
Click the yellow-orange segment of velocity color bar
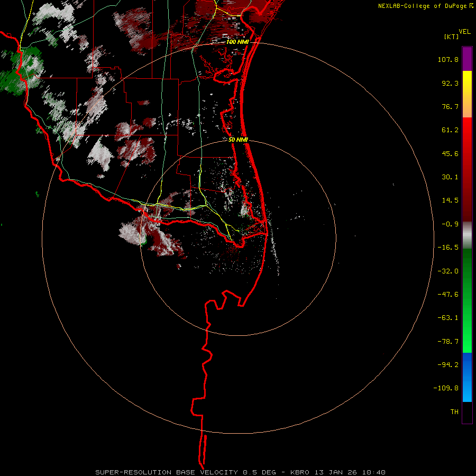pos(467,94)
